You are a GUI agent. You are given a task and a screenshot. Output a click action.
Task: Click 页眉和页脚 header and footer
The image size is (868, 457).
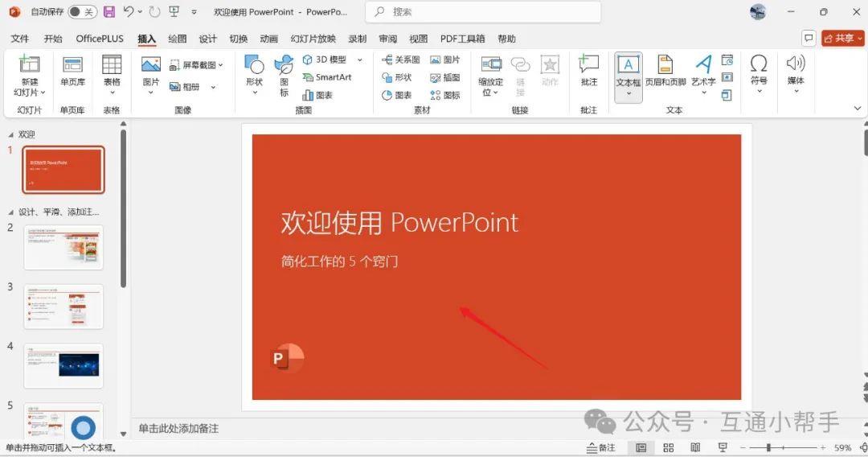coord(665,71)
